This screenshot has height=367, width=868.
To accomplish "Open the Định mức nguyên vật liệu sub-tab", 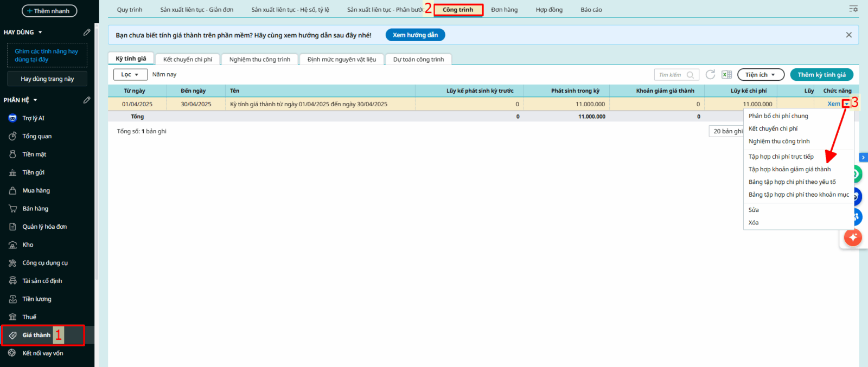I will pos(342,59).
